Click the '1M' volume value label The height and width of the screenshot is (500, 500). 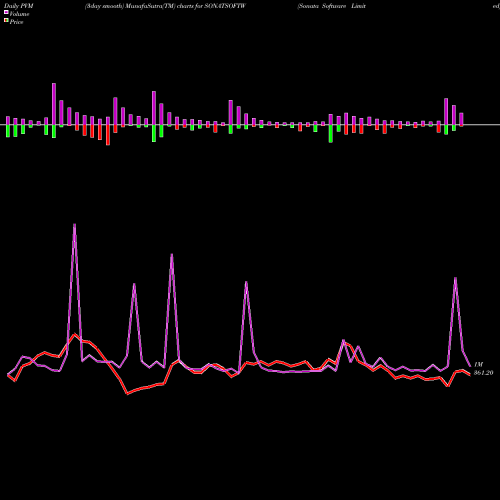478,364
